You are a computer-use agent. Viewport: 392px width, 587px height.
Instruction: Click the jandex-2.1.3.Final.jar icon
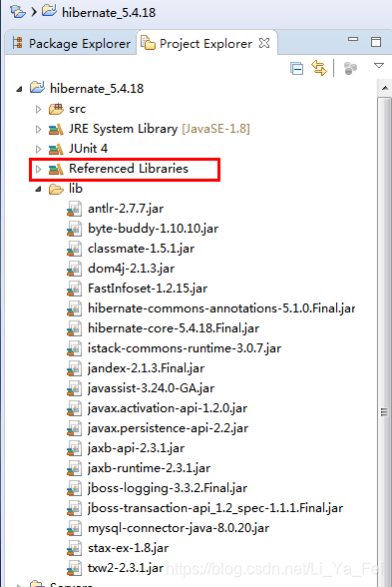74,368
